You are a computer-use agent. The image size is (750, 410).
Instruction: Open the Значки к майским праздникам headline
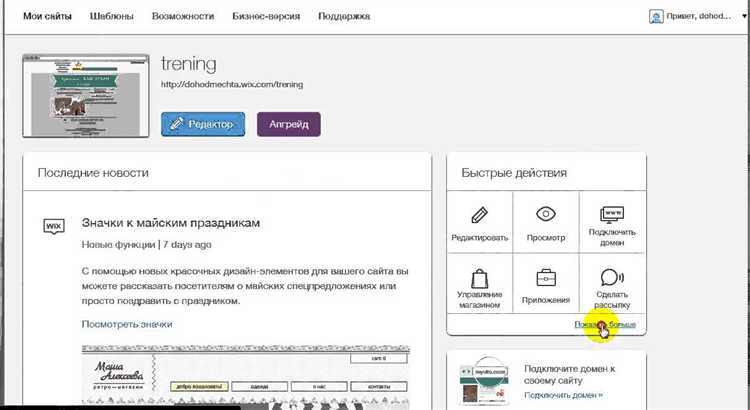pos(171,223)
